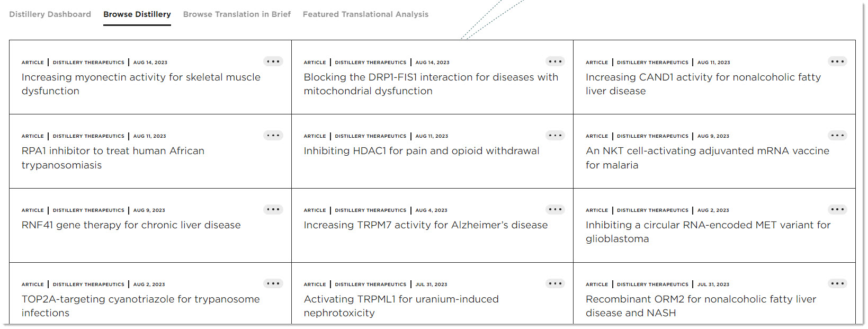Switch to Distillery Dashboard tab
The image size is (868, 329).
50,14
